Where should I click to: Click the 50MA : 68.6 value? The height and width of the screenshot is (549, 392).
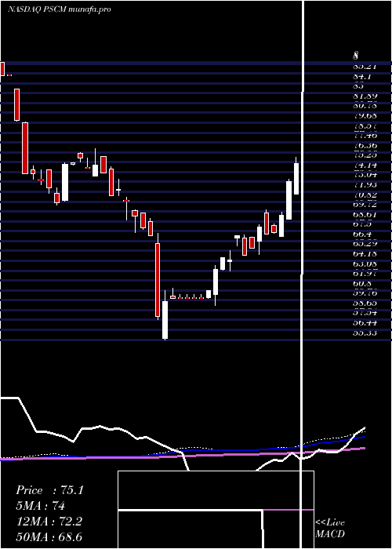(x=49, y=537)
